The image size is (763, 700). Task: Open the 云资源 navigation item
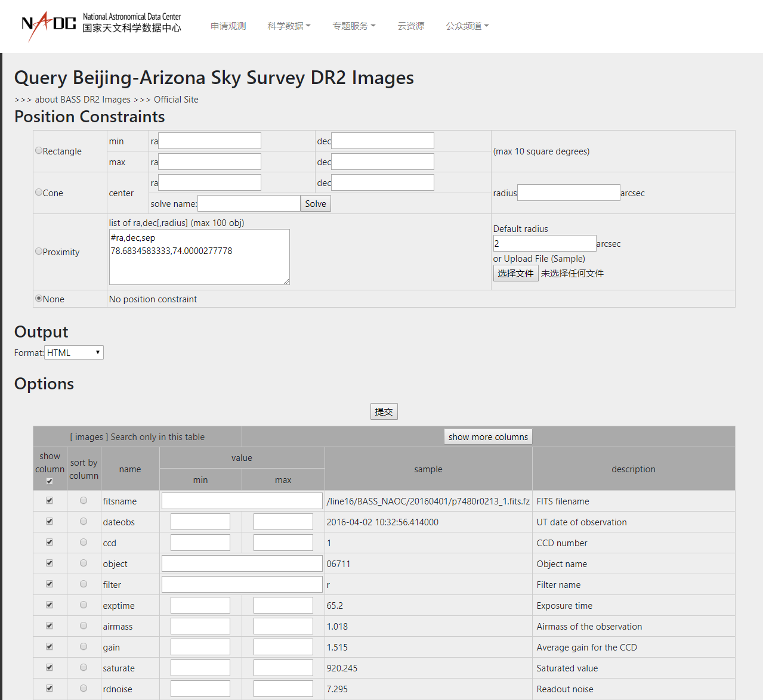click(x=411, y=26)
